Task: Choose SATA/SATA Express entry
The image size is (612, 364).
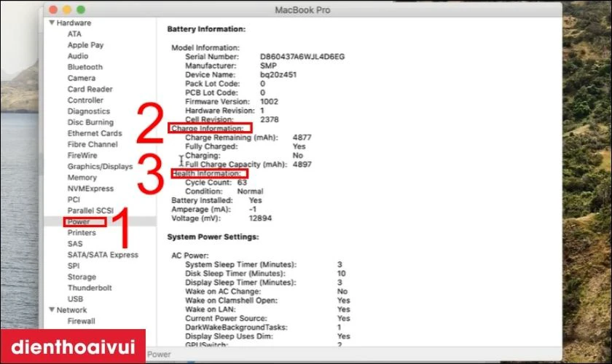Action: click(103, 255)
